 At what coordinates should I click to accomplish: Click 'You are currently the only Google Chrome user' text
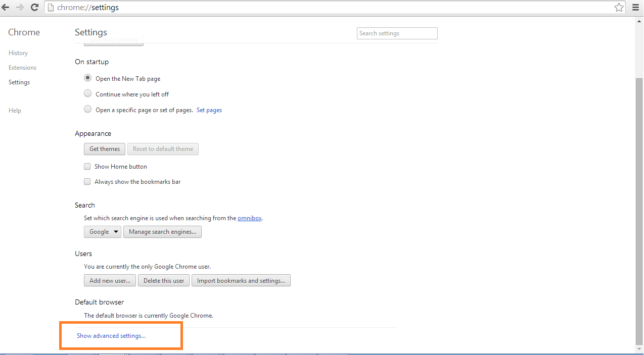pos(147,266)
